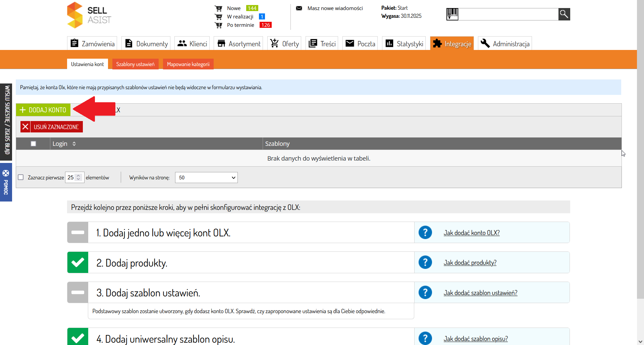The width and height of the screenshot is (644, 345).
Task: Click the up arrow on the elements stepper
Action: click(x=78, y=175)
